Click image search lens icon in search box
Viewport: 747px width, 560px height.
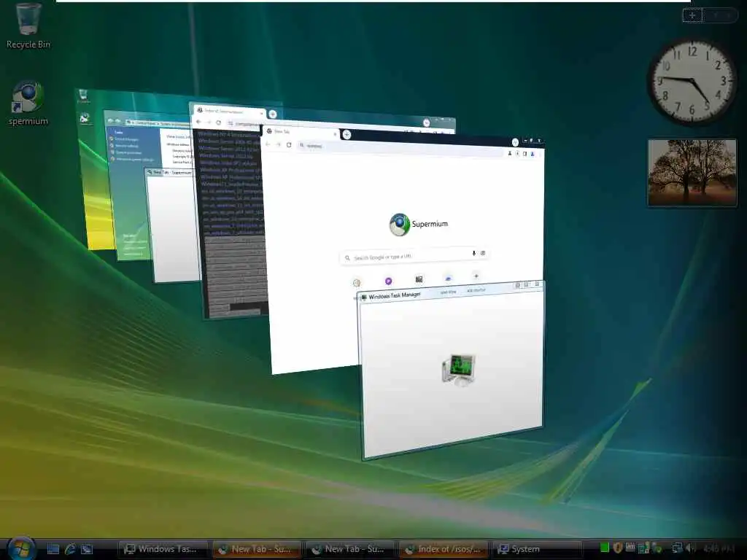click(483, 253)
